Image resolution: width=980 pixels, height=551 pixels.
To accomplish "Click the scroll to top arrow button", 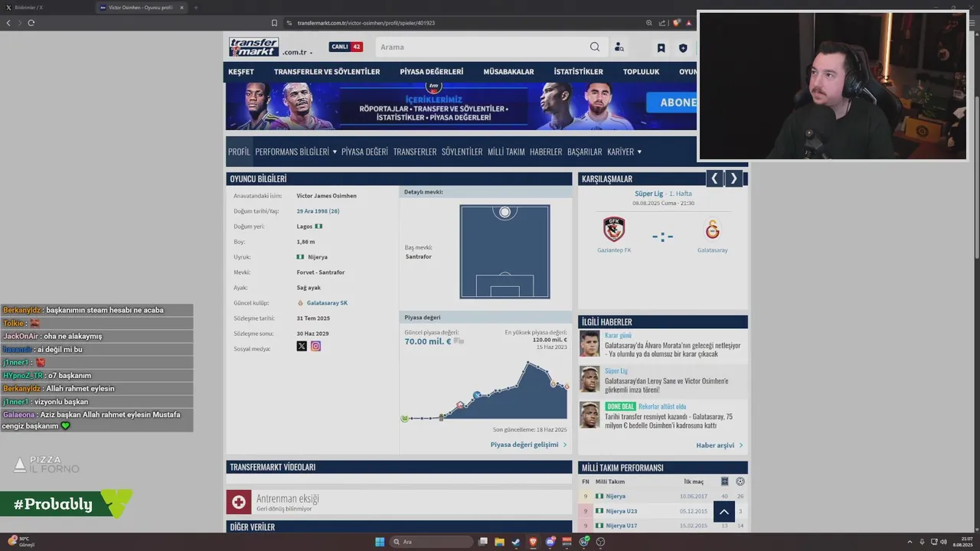I will (x=724, y=512).
